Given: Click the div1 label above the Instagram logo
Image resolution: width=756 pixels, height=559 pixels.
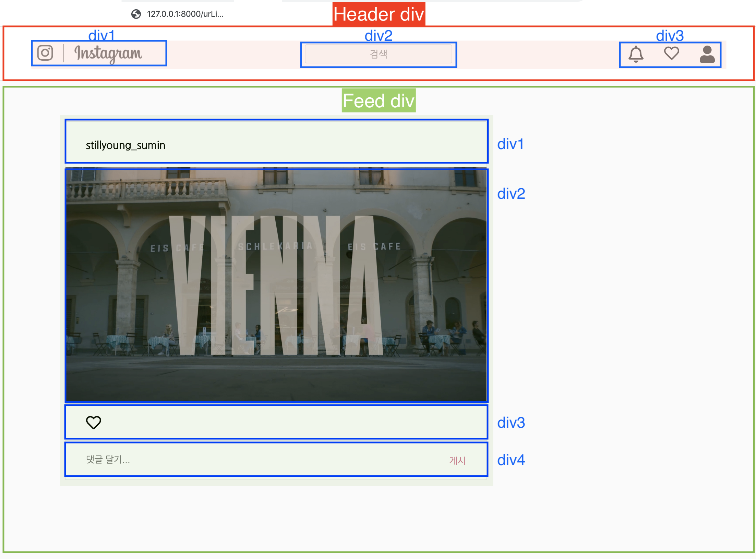Looking at the screenshot, I should [101, 35].
